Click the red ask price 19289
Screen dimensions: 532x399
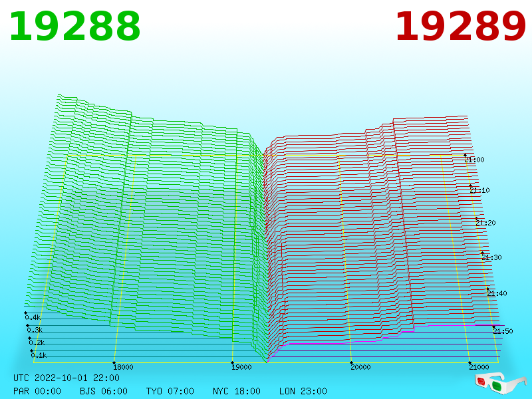click(x=460, y=27)
